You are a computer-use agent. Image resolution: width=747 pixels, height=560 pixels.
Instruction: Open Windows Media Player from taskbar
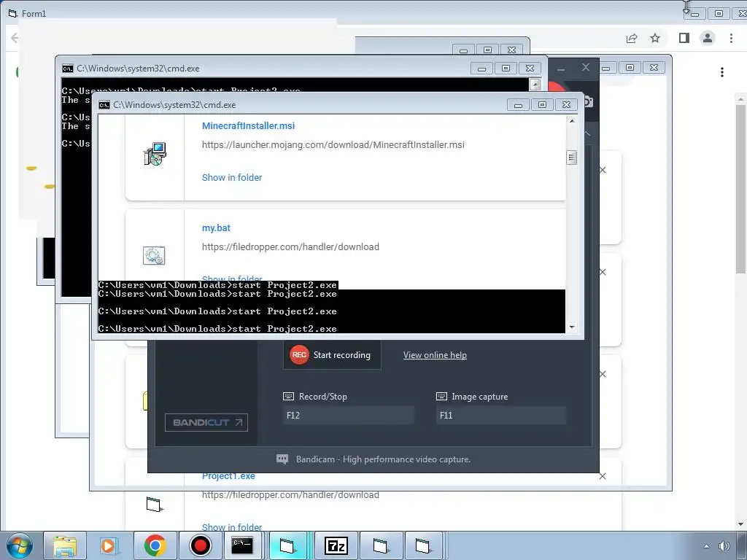109,545
